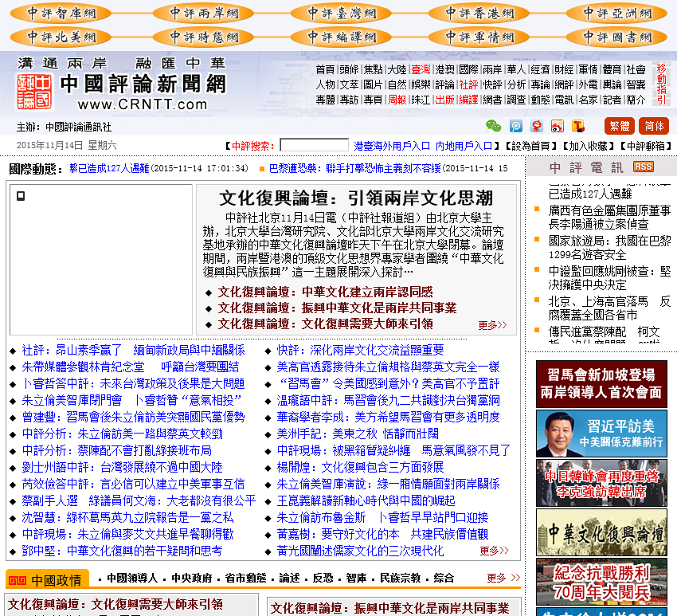Click the red CRNTT seal logo
This screenshot has width=677, height=616.
pyautogui.click(x=34, y=91)
